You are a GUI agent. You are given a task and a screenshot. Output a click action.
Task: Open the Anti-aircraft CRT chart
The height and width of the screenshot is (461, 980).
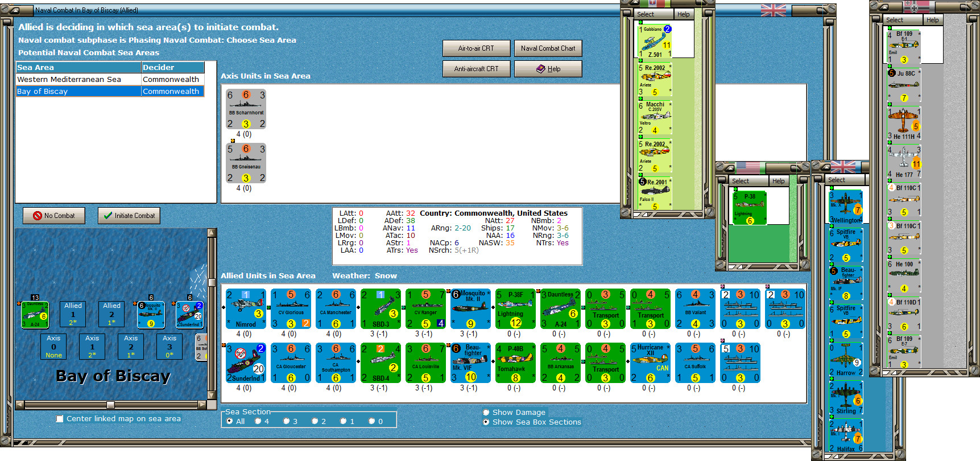(x=476, y=69)
